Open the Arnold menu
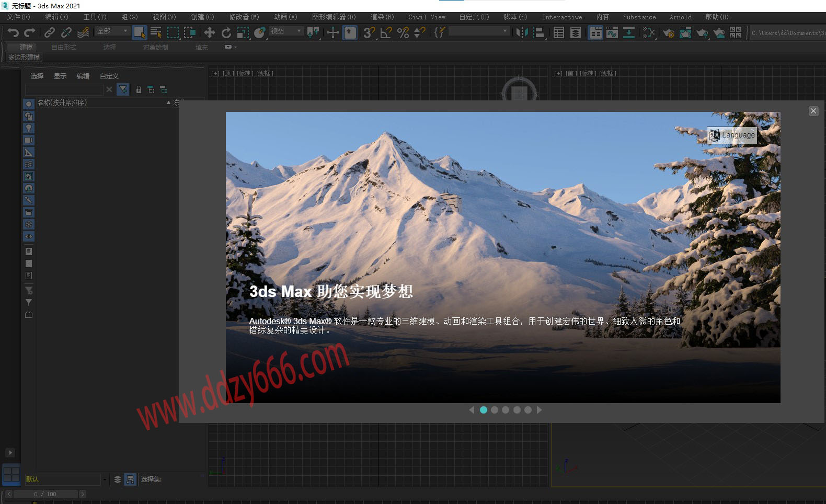826x504 pixels. (x=680, y=17)
